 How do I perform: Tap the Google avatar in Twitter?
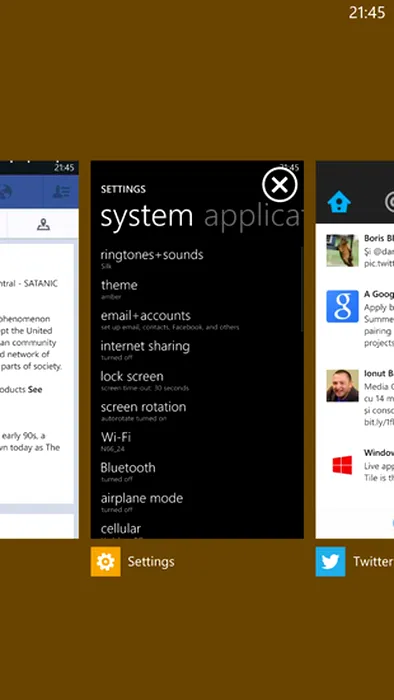click(342, 306)
